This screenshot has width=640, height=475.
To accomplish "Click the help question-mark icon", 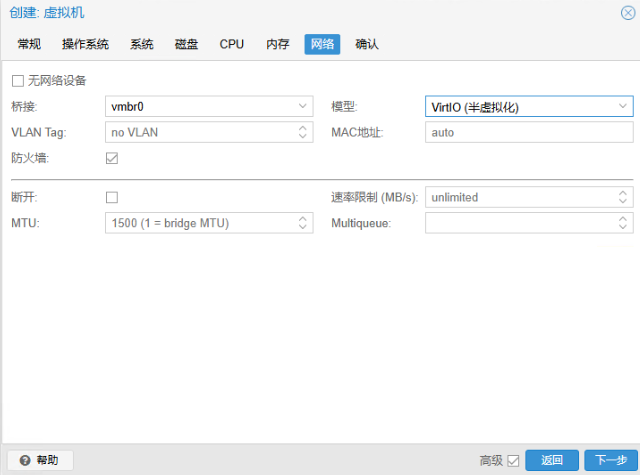I will point(25,460).
